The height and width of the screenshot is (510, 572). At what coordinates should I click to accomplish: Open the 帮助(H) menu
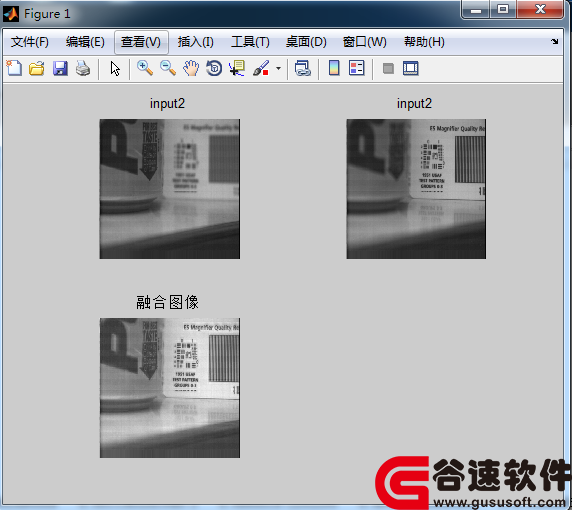[x=424, y=42]
